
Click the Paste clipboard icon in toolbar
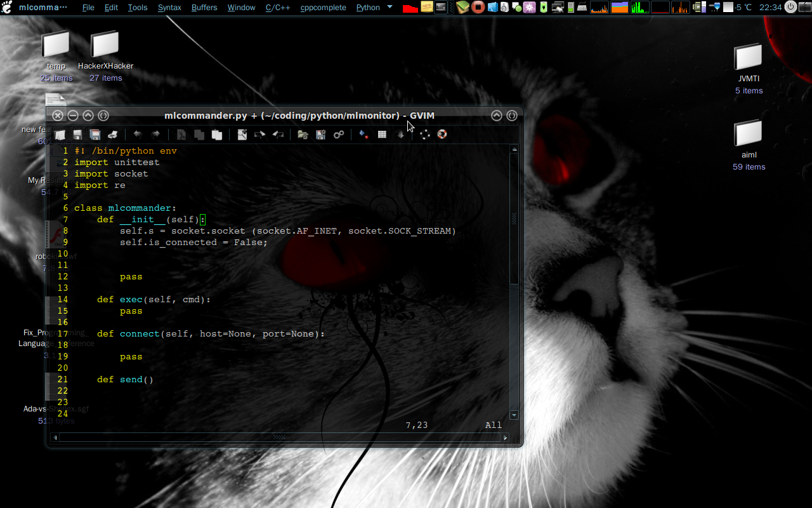[217, 135]
